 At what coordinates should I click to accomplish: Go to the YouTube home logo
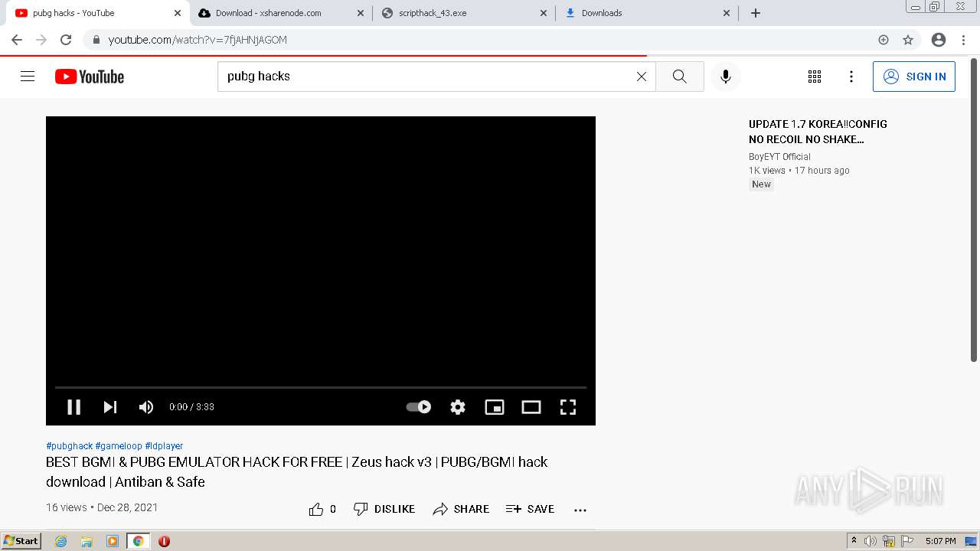pyautogui.click(x=90, y=77)
